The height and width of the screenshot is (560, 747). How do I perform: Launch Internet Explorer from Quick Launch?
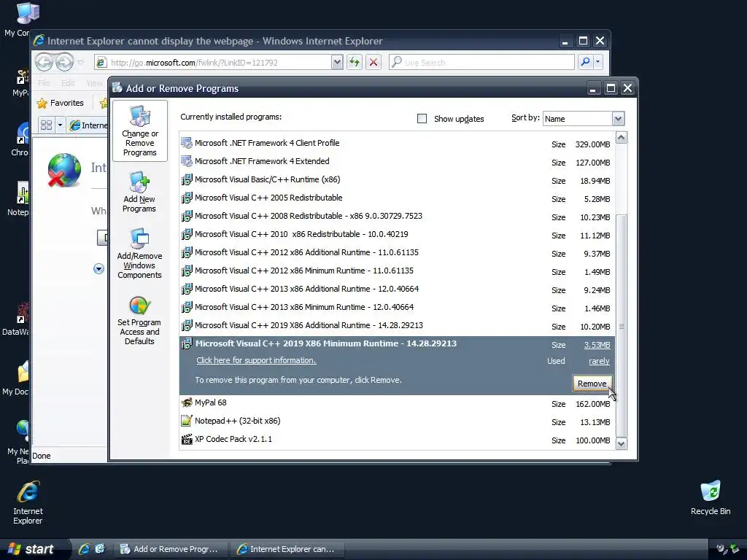coord(84,549)
